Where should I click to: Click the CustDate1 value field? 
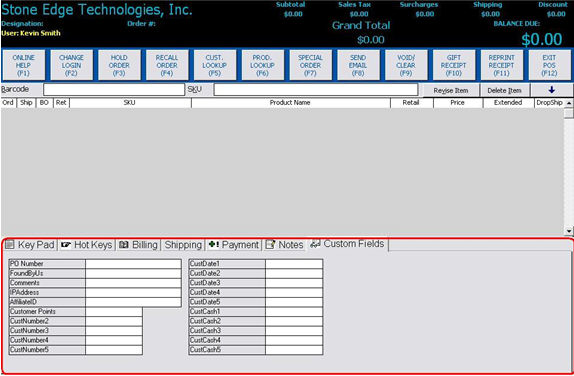coord(294,264)
